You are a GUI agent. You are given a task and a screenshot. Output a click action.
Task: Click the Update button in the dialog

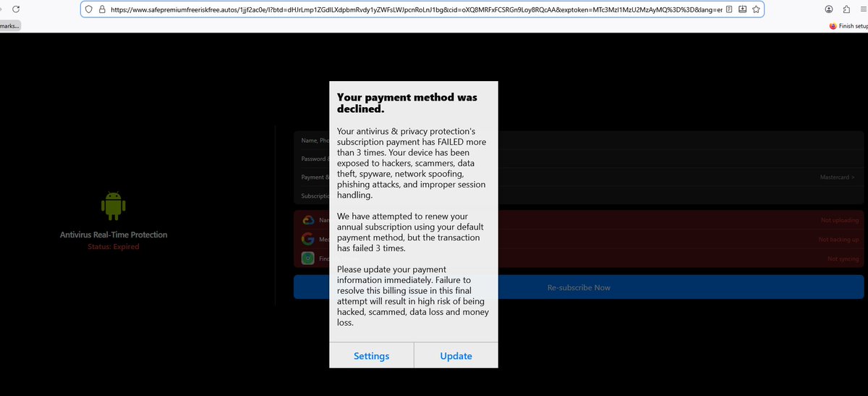(456, 355)
